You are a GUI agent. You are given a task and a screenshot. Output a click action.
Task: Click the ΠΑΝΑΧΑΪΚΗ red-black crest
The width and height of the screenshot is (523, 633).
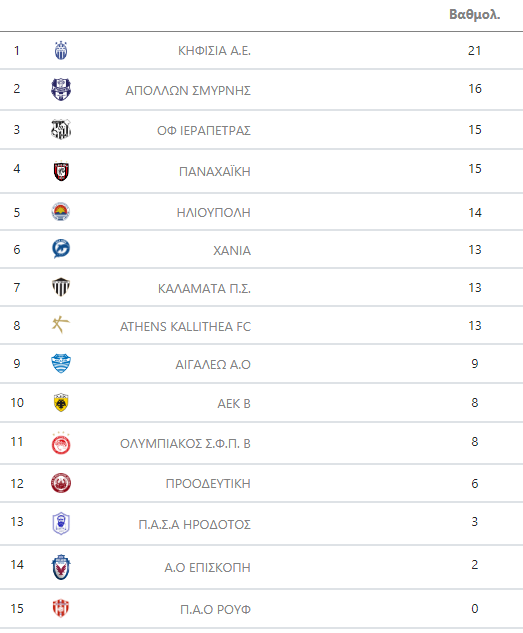pos(61,171)
